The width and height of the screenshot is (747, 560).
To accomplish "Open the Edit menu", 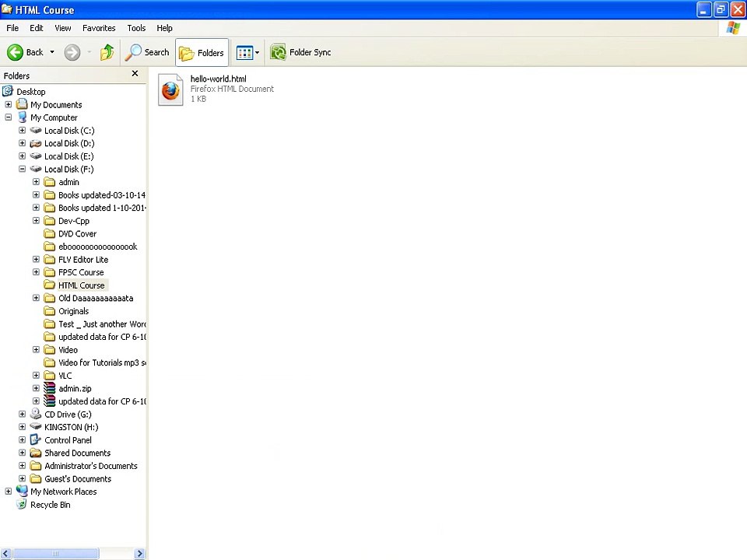I will [x=37, y=28].
